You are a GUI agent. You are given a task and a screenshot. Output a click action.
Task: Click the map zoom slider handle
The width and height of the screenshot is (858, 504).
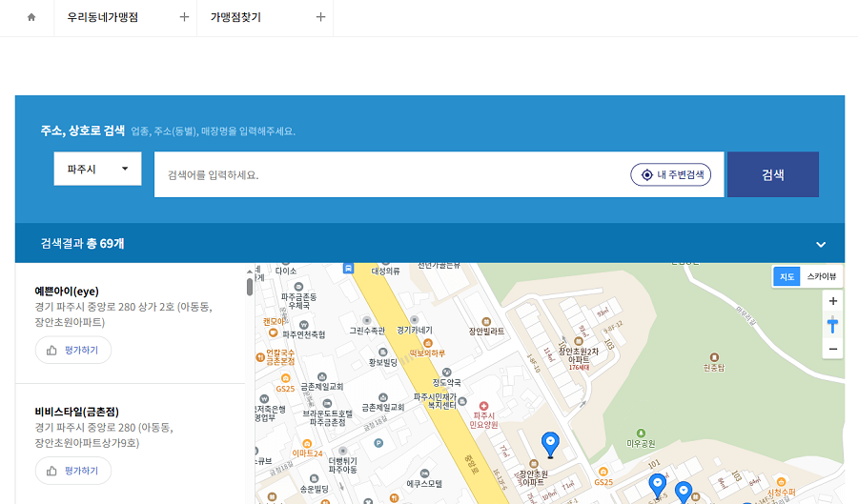click(x=833, y=325)
